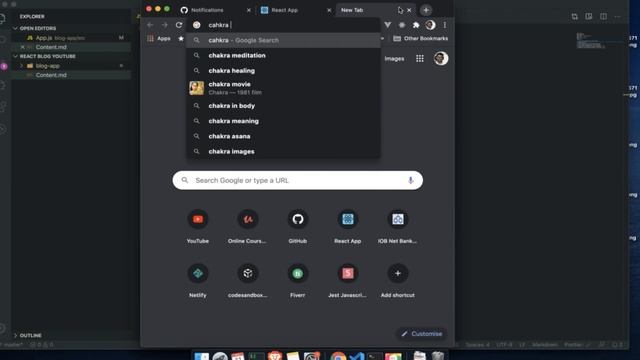Screen dimensions: 640x360
Task: Click the Customise button
Action: pyautogui.click(x=422, y=334)
